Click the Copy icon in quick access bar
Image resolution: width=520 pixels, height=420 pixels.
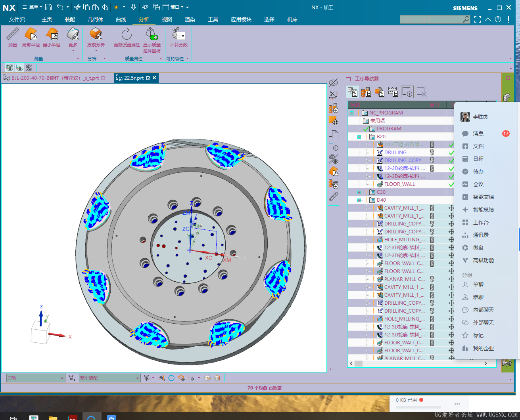tap(86, 7)
